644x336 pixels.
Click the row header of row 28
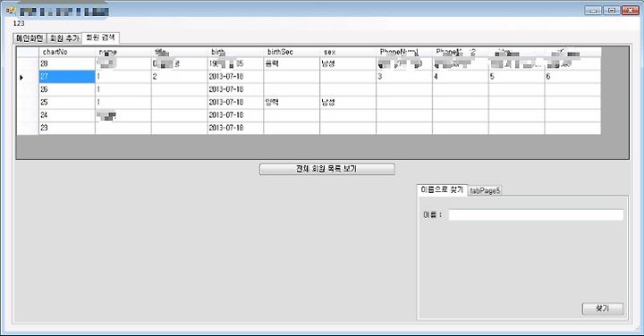[x=28, y=64]
